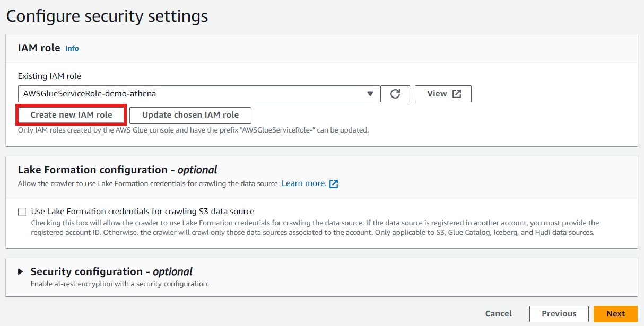This screenshot has width=644, height=326.
Task: Click the external link icon in View button
Action: pos(457,94)
